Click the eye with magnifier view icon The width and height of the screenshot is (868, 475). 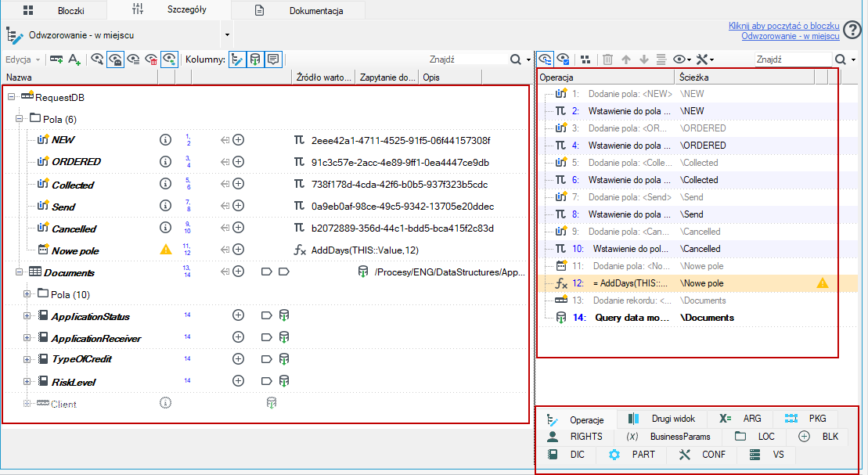[97, 59]
